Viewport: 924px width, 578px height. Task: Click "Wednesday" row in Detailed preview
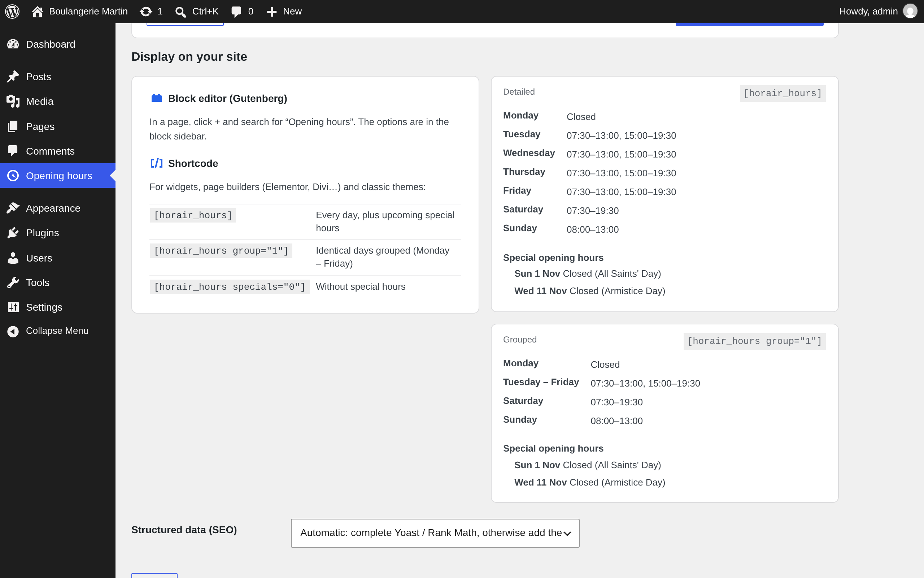click(x=529, y=153)
